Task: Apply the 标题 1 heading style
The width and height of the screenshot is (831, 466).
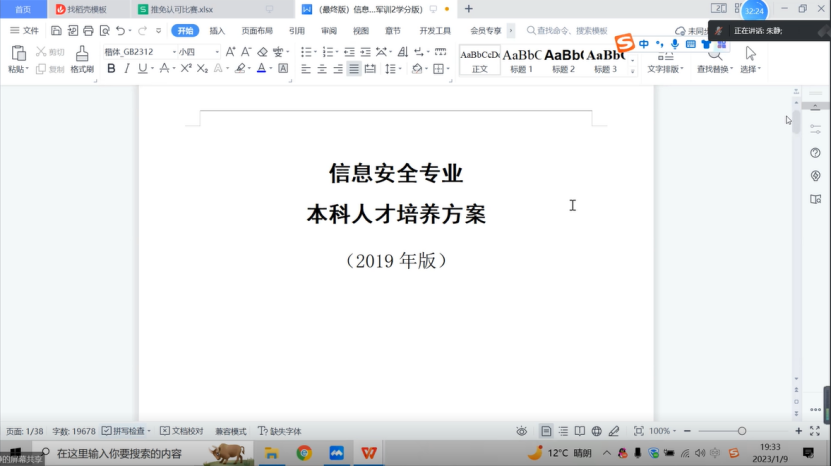Action: point(522,60)
